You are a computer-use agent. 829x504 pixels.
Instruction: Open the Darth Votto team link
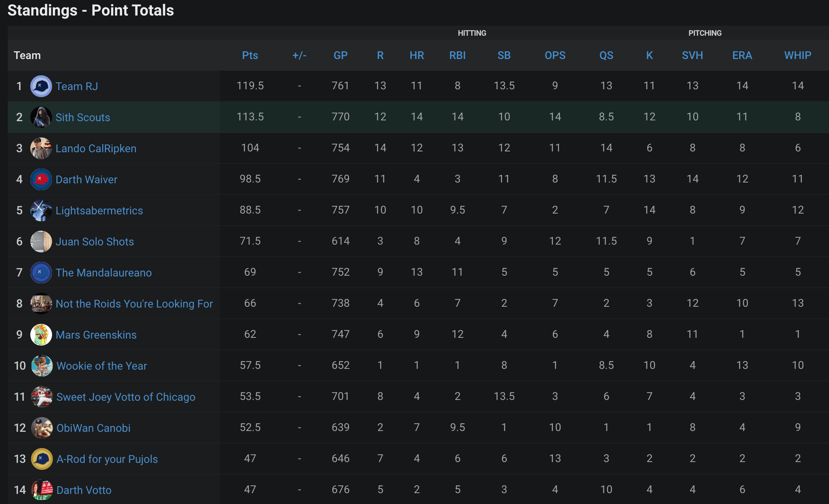tap(84, 490)
